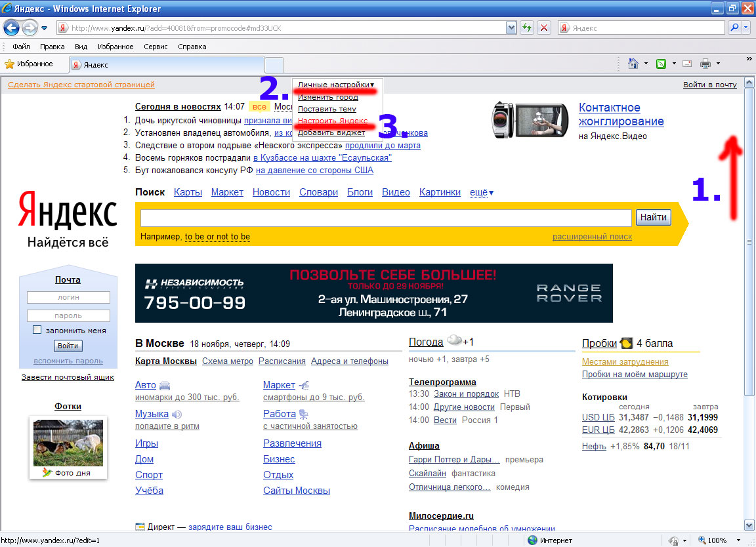Stop loading with the red X icon
756x547 pixels.
click(544, 28)
